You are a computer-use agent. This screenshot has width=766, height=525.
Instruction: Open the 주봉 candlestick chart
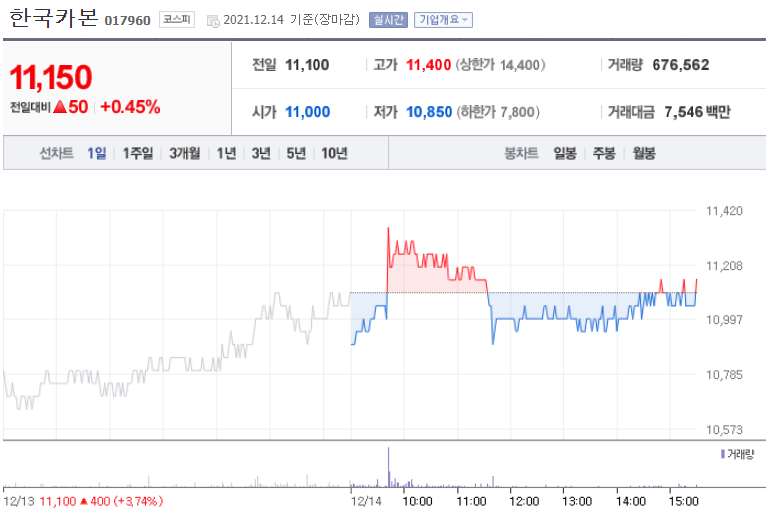[604, 153]
